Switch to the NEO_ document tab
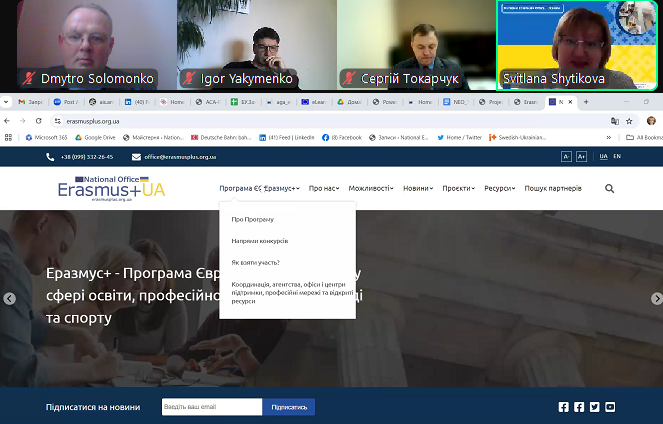Viewport: 663px width, 424px height. coord(455,102)
